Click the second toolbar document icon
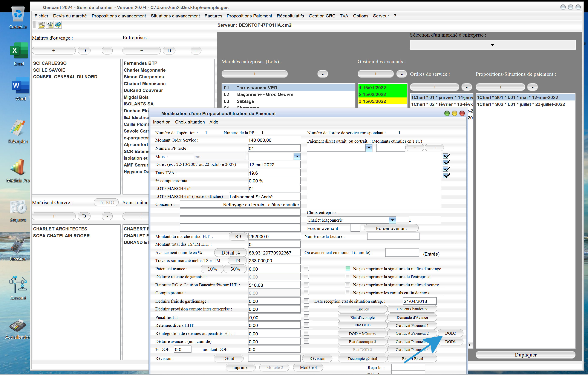This screenshot has height=375, width=588. click(50, 25)
